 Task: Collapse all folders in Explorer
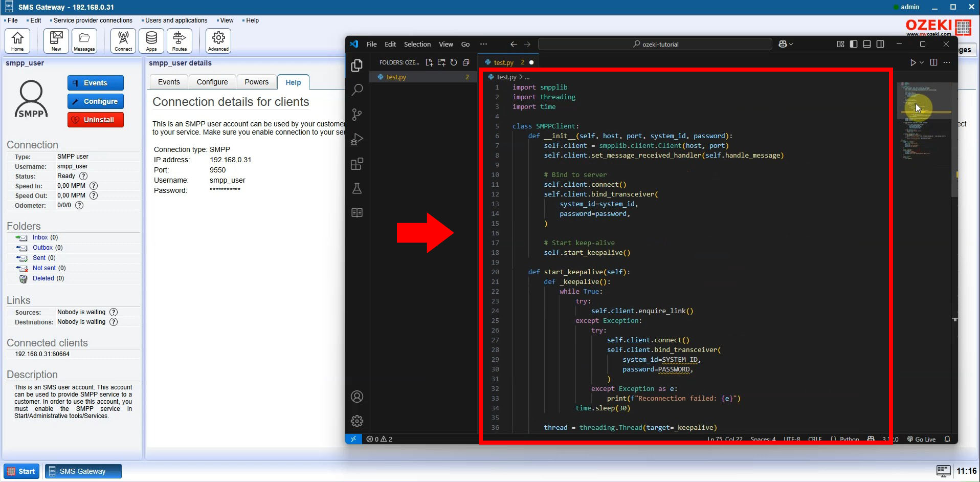[466, 62]
